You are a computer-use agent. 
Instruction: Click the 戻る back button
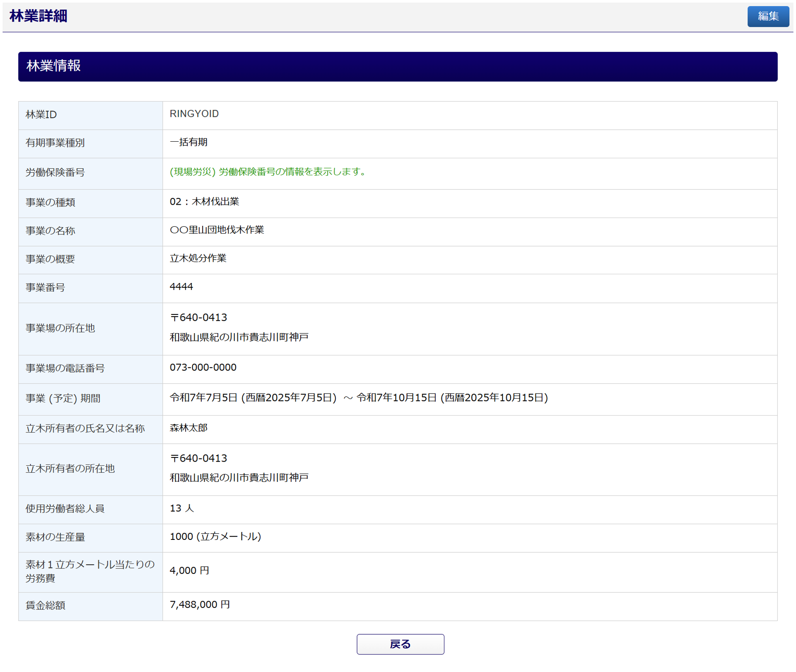pos(400,644)
